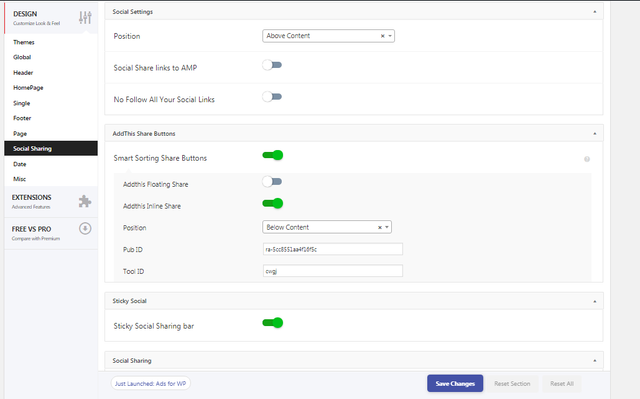This screenshot has width=640, height=399.
Task: Collapse the Sticky Social section
Action: pyautogui.click(x=595, y=301)
